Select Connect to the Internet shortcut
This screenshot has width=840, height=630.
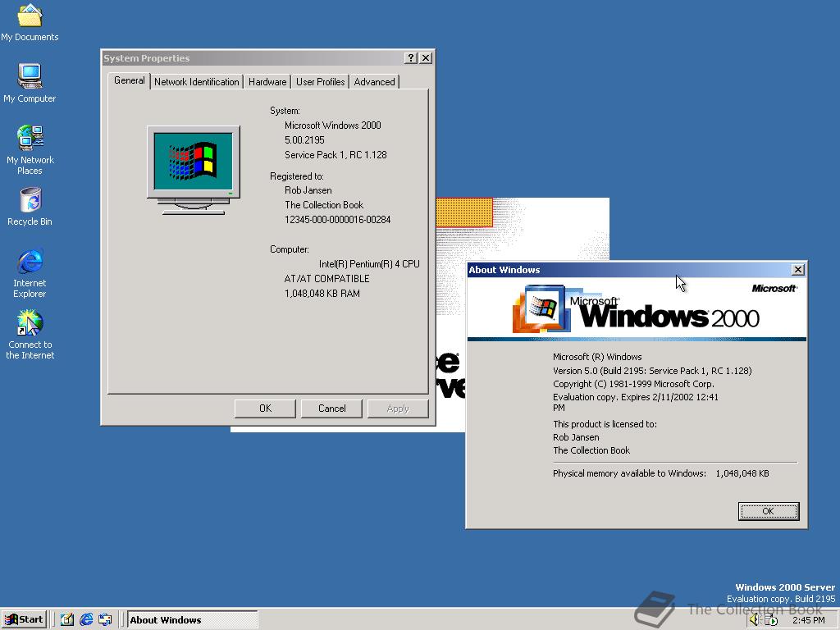tap(30, 335)
